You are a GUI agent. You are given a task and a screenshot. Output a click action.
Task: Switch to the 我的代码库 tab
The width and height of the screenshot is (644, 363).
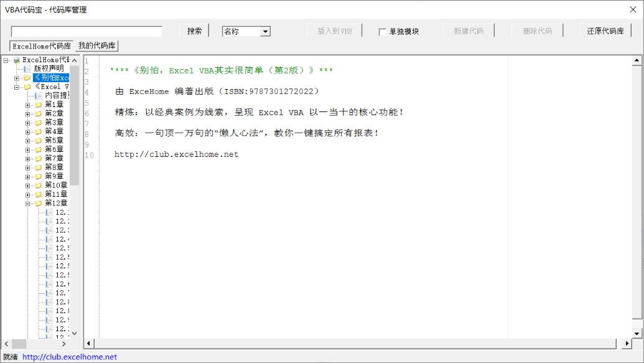click(97, 45)
